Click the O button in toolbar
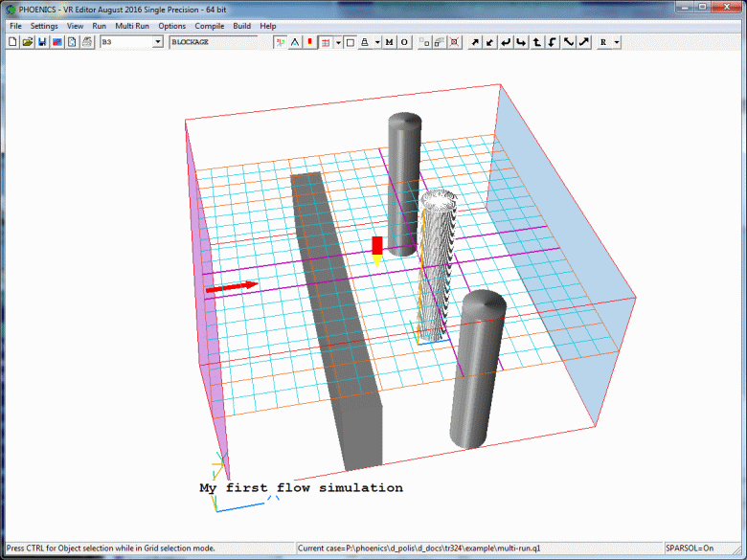 [x=404, y=42]
